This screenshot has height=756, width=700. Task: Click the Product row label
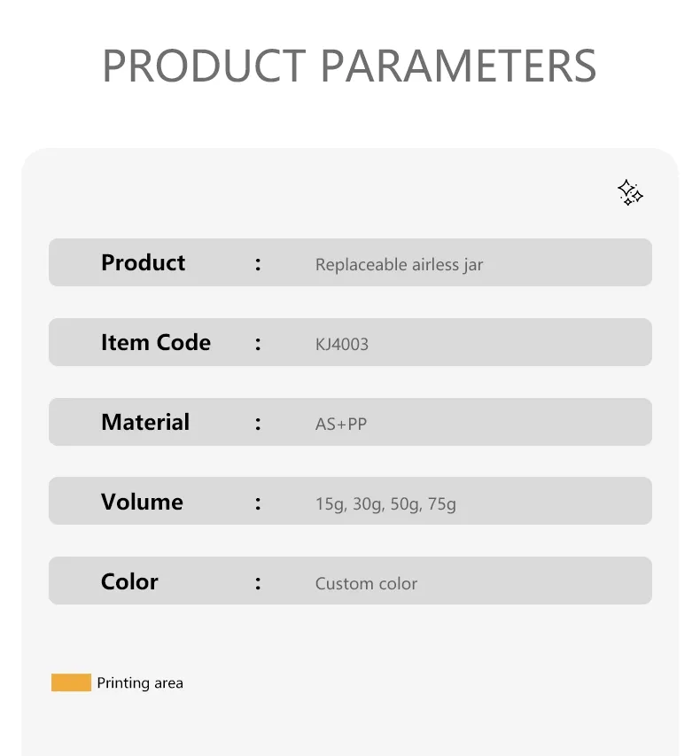143,263
